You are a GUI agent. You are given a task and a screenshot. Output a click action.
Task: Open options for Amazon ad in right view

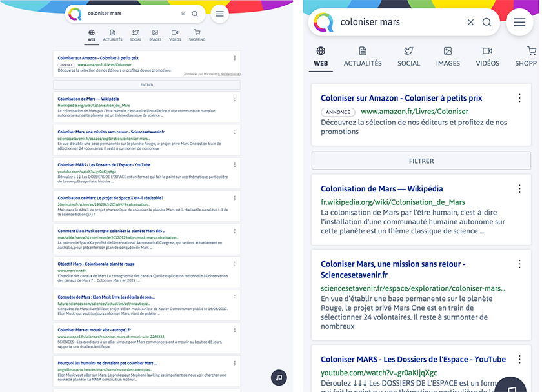coord(519,98)
